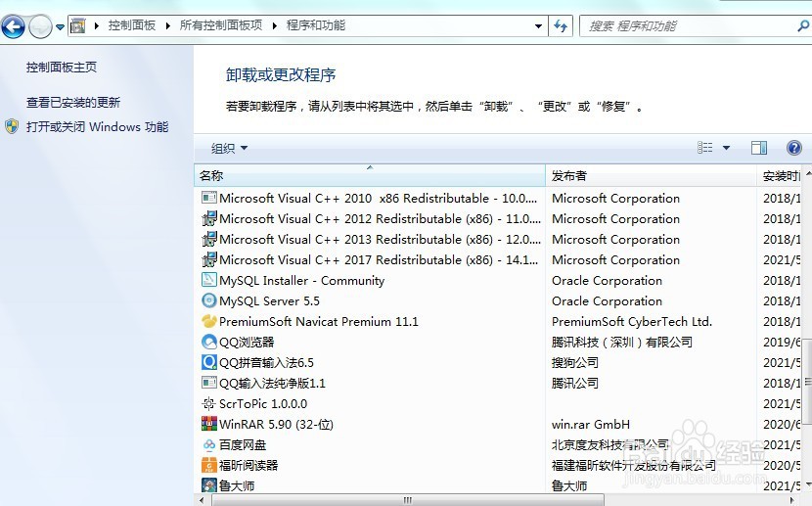
Task: Select MySQL Server 5.5 icon
Action: coord(208,300)
